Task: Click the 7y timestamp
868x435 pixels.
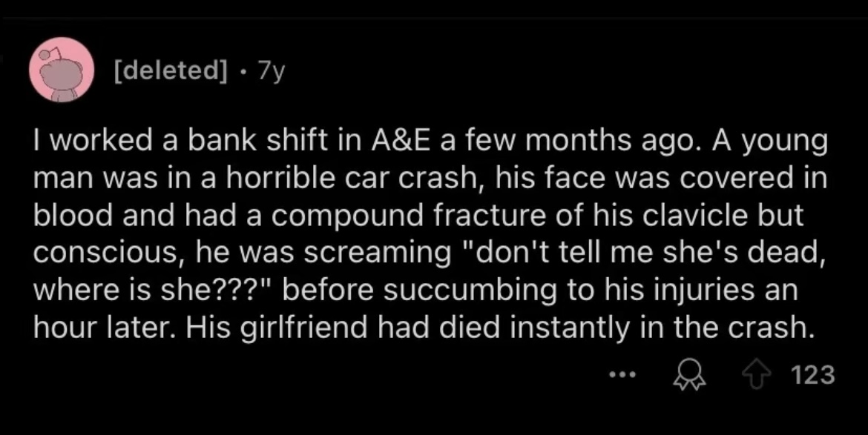Action: [x=270, y=70]
